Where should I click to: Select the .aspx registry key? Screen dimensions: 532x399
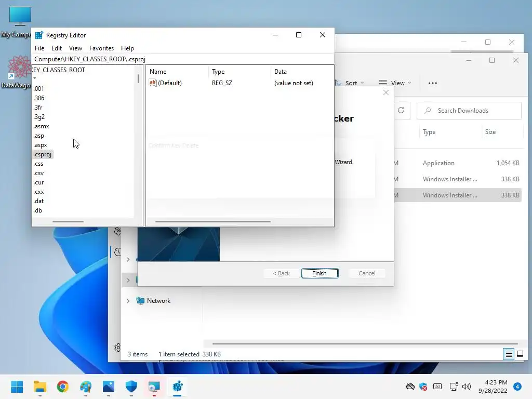40,145
